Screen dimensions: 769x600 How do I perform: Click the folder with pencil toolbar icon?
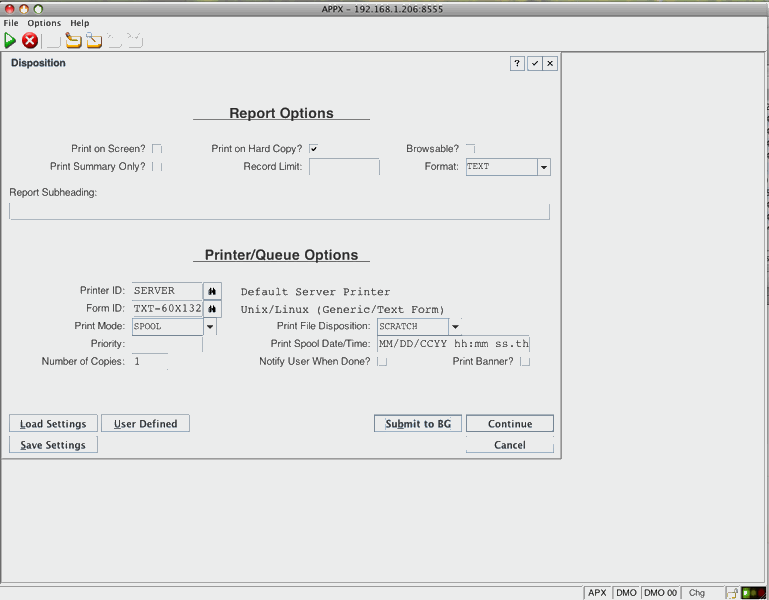pyautogui.click(x=74, y=41)
